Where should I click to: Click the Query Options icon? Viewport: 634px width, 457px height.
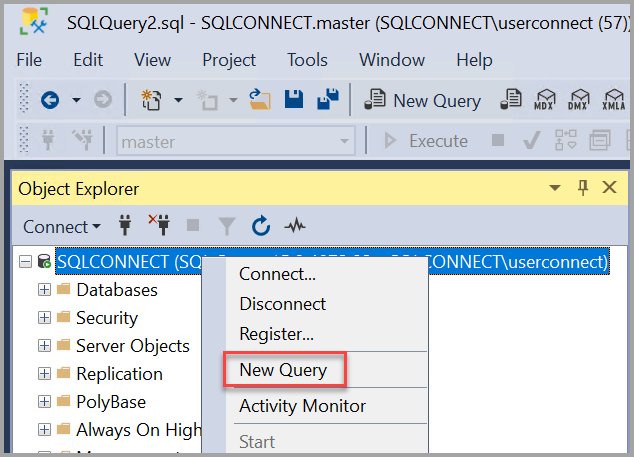(x=600, y=140)
